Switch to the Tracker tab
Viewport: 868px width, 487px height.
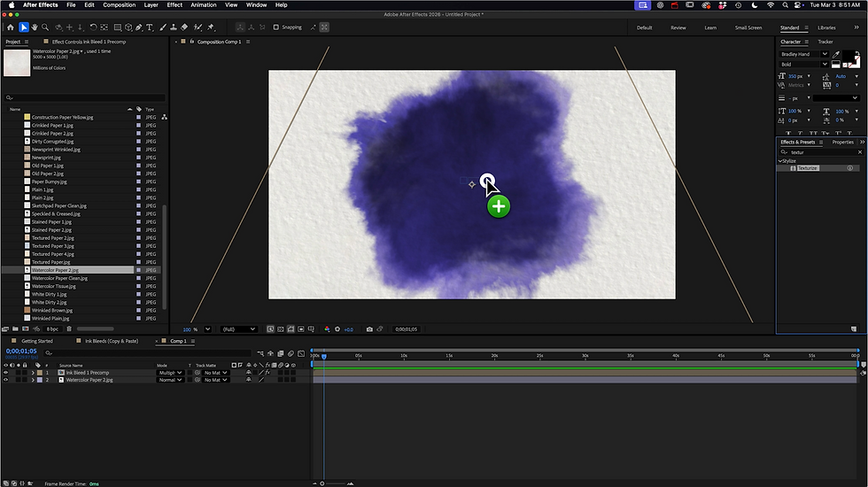(x=825, y=42)
